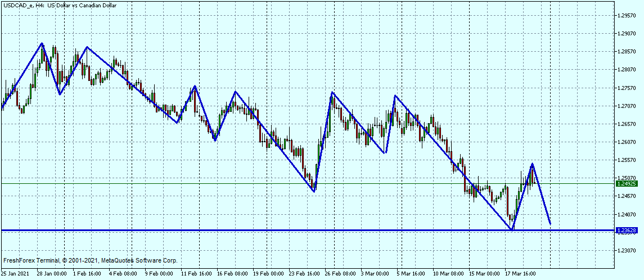This screenshot has width=644, height=280.
Task: Click the '28 Jan 00:00' date label
Action: [x=52, y=273]
